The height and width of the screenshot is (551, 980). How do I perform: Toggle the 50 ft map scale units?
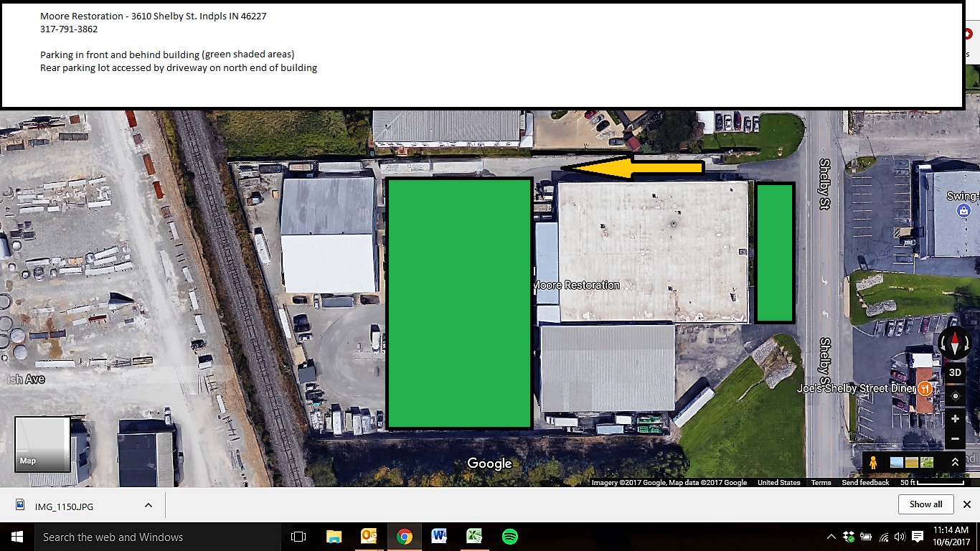point(932,483)
